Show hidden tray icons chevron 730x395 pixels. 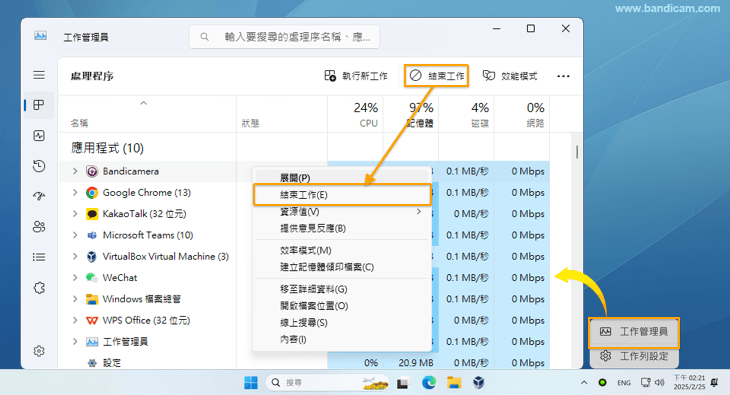[x=584, y=382]
